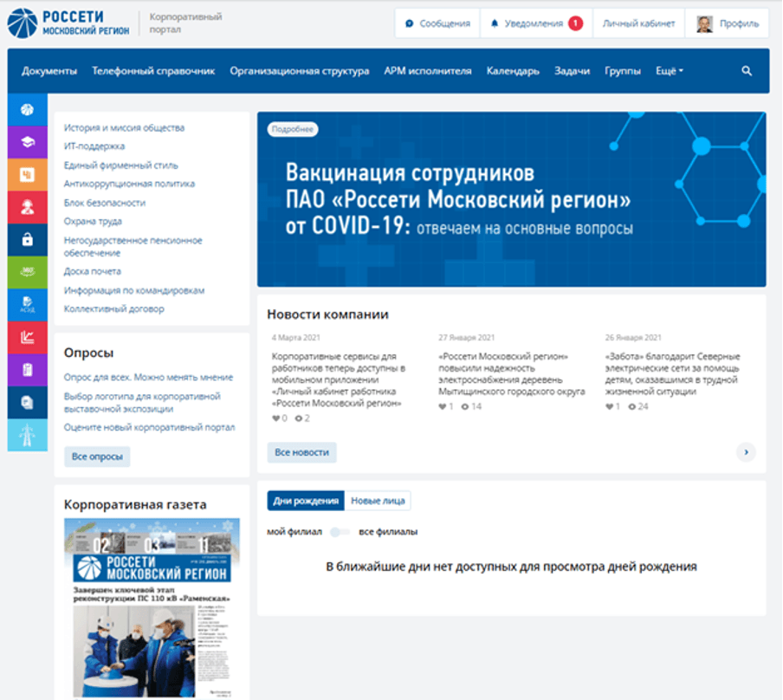Toggle мой филиал / все филиалы switch
This screenshot has width=783, height=700.
click(340, 532)
